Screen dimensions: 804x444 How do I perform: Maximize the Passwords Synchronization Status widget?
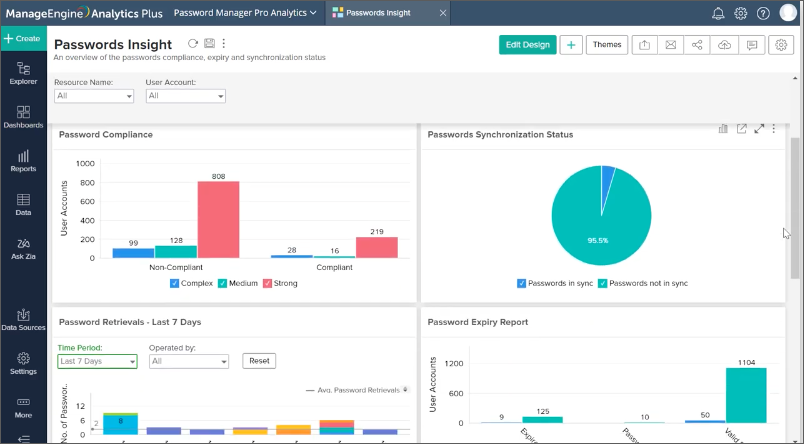pos(759,129)
